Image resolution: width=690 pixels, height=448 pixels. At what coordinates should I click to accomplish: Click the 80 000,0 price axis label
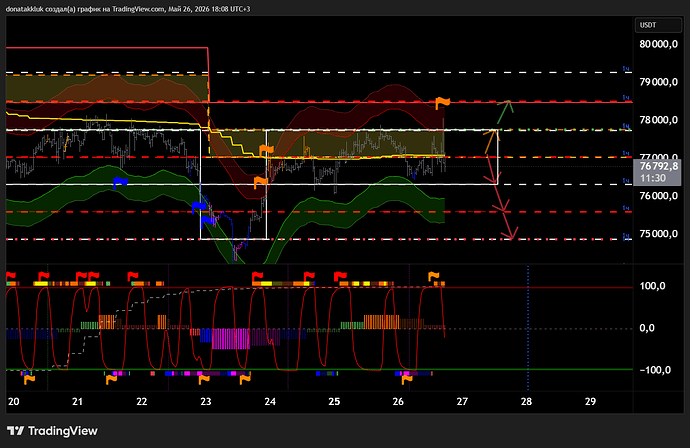(658, 44)
